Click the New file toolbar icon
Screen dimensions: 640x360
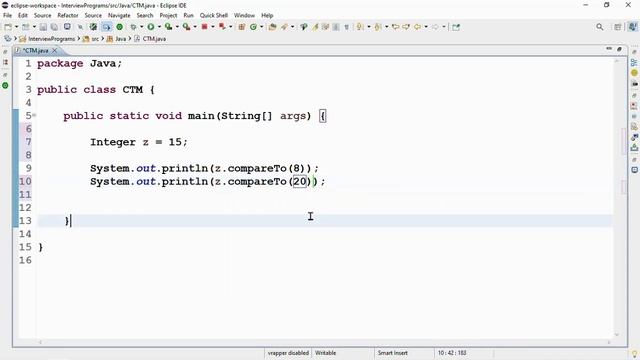(8, 27)
